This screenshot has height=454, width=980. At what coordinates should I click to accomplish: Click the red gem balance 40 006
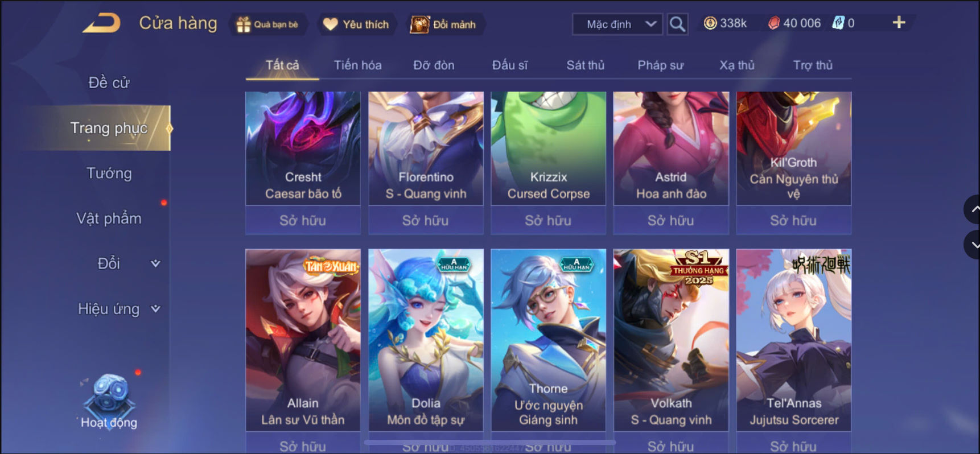794,23
